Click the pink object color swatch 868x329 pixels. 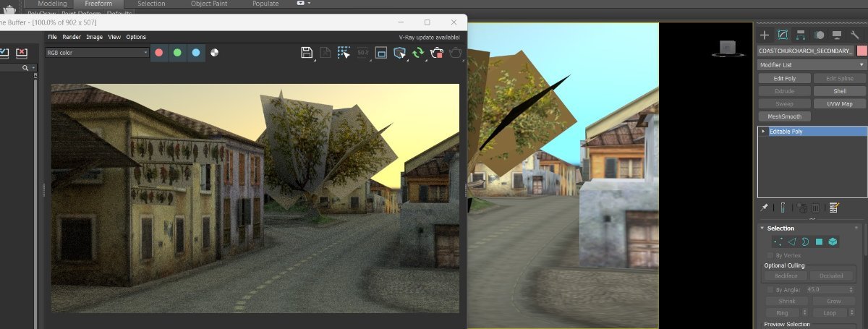coord(861,51)
